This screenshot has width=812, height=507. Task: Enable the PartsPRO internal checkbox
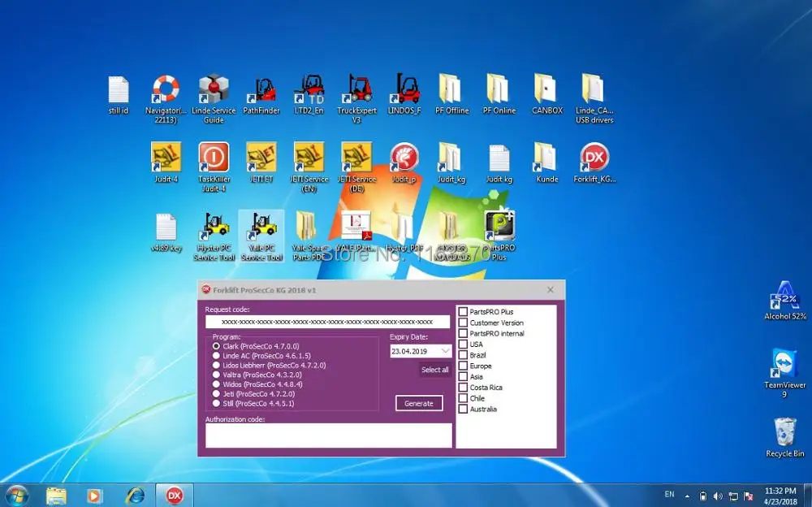tap(463, 333)
